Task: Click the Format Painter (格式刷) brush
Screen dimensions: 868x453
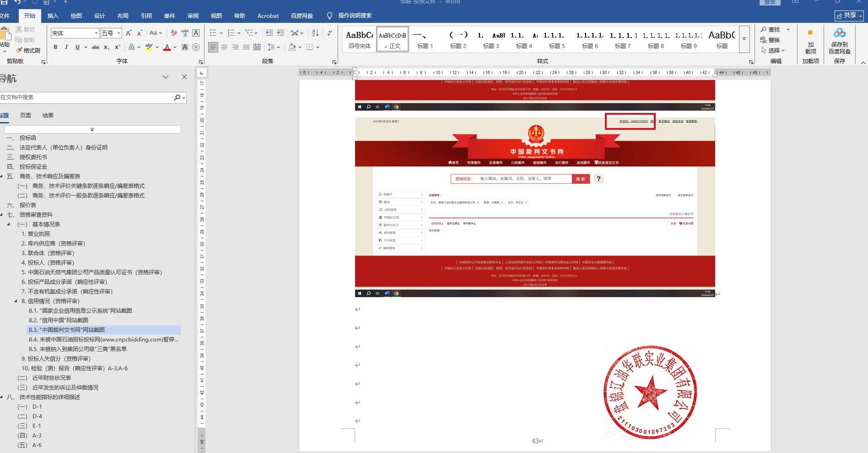Action: 28,50
